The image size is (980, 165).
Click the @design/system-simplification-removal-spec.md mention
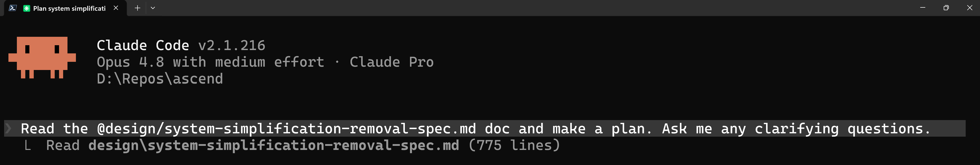[287, 128]
